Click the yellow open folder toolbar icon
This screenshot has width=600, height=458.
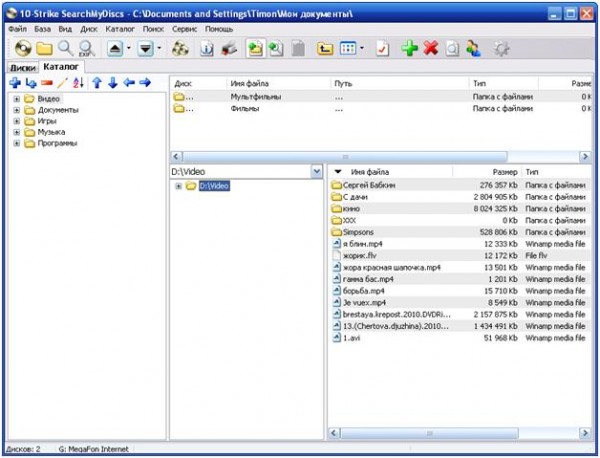[44, 49]
